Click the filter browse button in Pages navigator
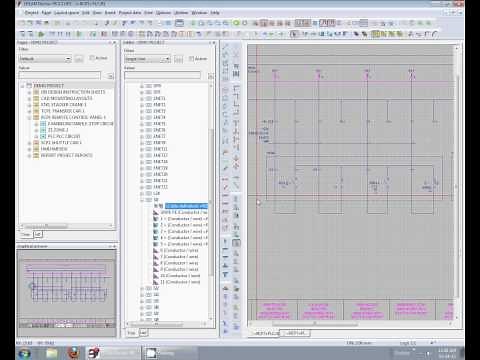The image size is (480, 360). pos(79,59)
